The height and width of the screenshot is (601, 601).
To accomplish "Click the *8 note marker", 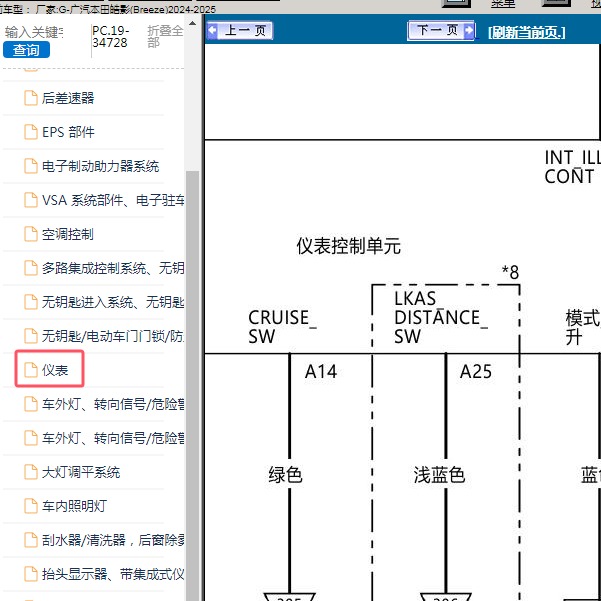I will 511,272.
